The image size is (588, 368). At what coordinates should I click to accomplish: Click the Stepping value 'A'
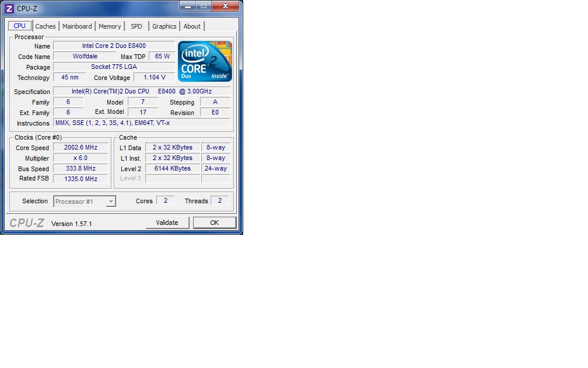coord(215,102)
